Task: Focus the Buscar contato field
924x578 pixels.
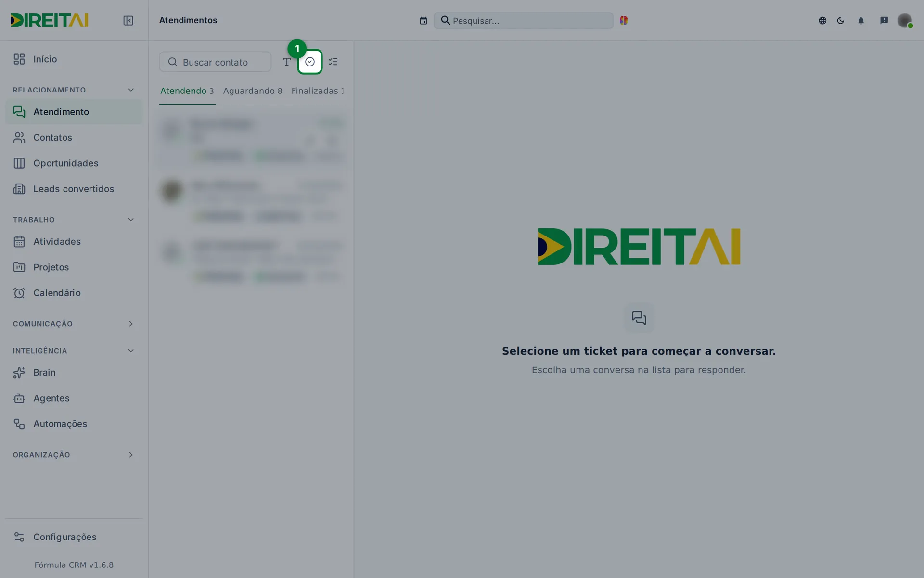Action: click(215, 62)
